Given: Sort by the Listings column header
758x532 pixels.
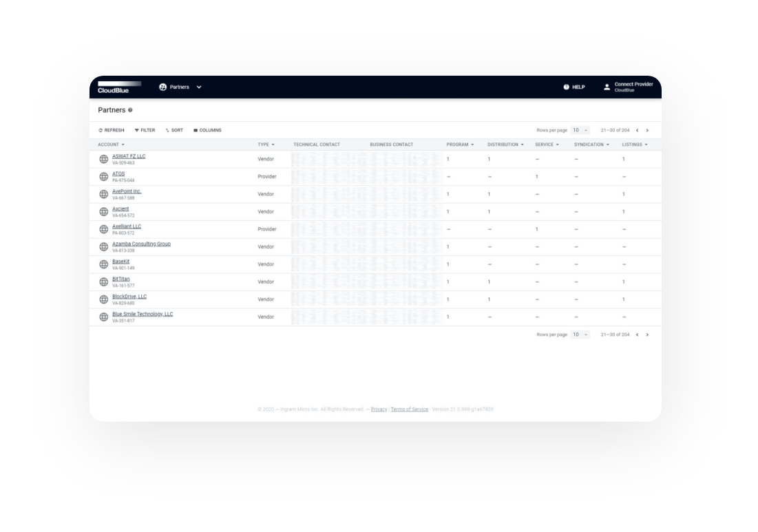Looking at the screenshot, I should tap(635, 145).
